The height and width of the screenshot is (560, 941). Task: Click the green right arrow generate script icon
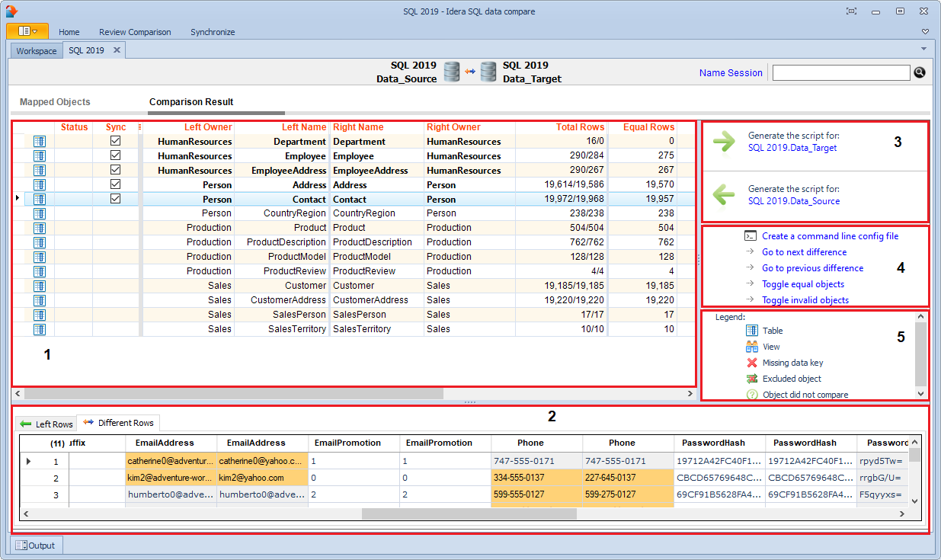tap(725, 142)
